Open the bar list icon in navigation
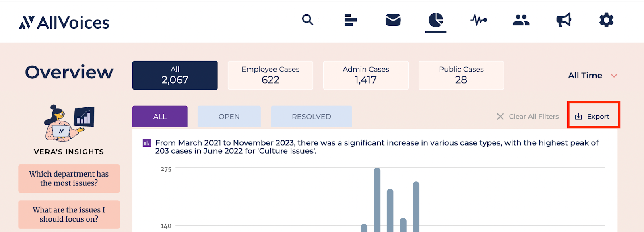 [351, 20]
